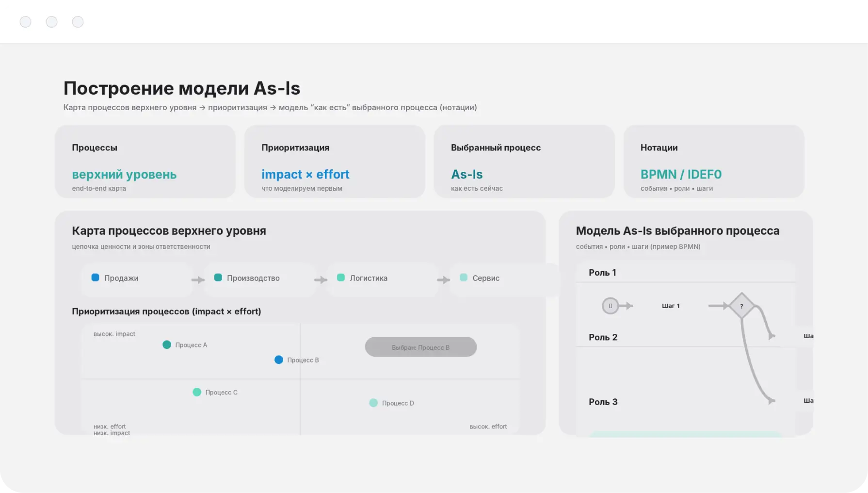This screenshot has width=868, height=493.
Task: Open the Выбранный процесс summary card
Action: pyautogui.click(x=524, y=162)
